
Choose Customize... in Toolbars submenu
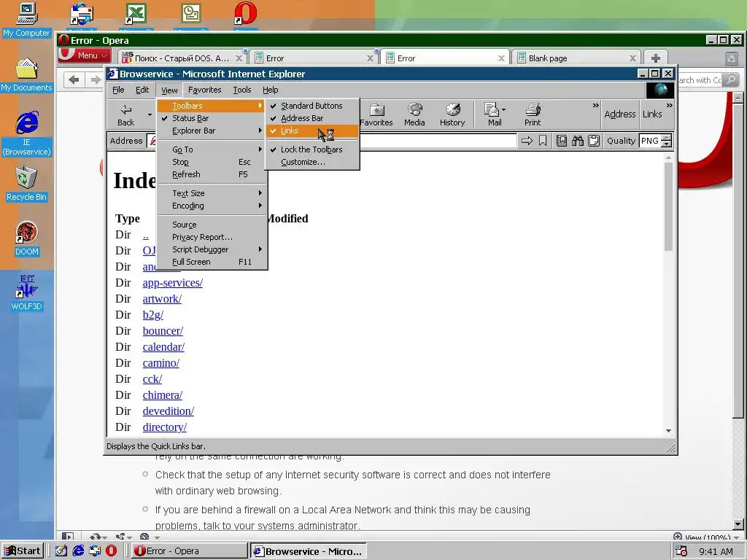pos(312,162)
